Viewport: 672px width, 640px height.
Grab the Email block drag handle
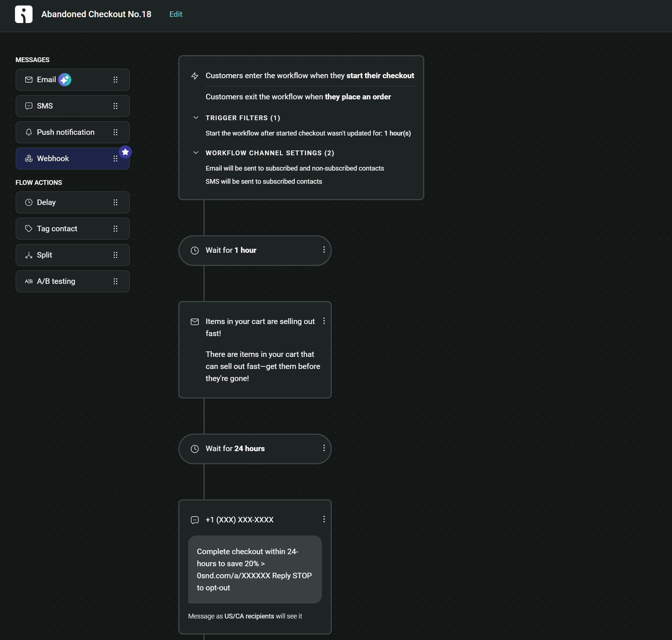point(115,80)
